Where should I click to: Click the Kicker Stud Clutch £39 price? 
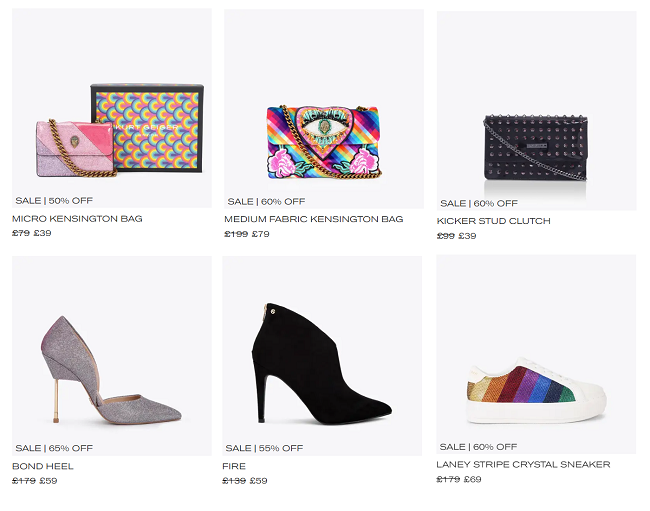pos(468,236)
